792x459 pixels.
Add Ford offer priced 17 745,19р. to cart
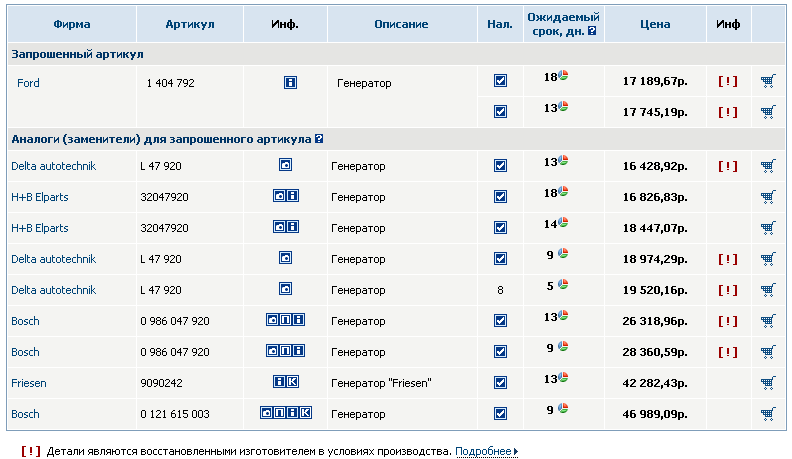(768, 112)
